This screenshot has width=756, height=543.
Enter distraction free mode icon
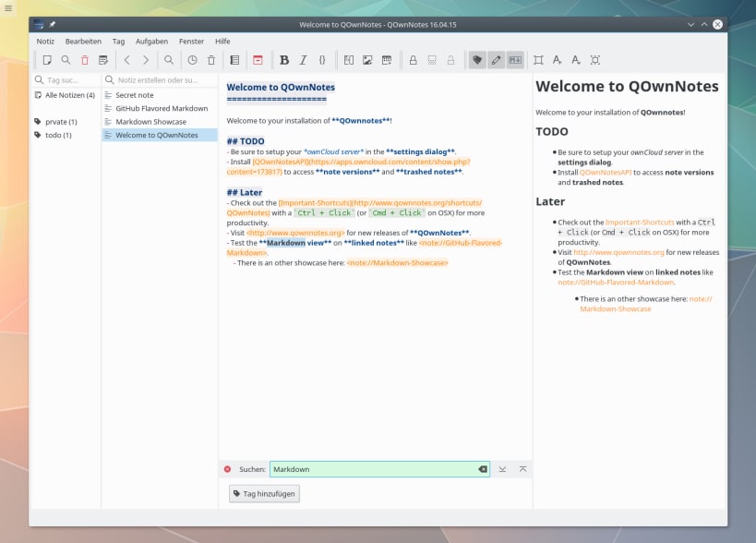pyautogui.click(x=538, y=60)
